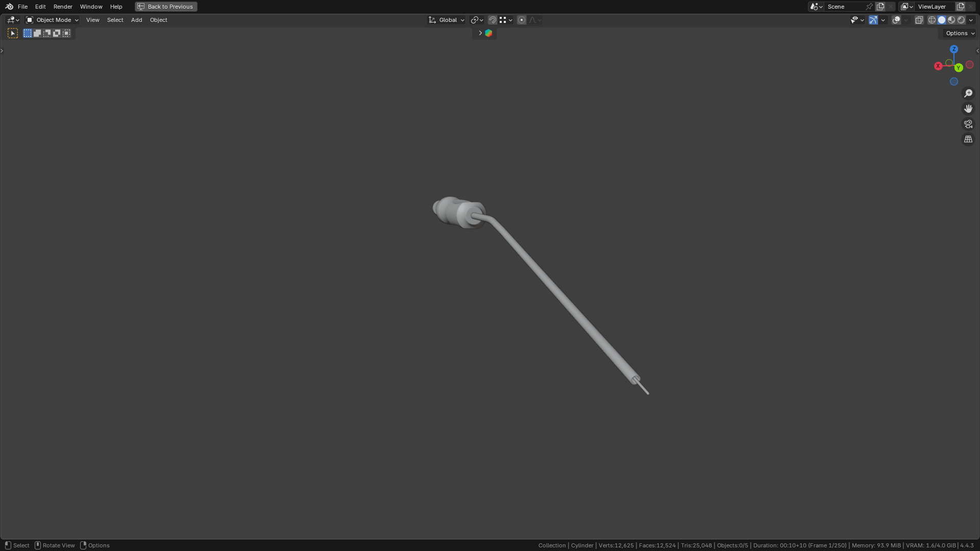Open the Help menu
Image resolution: width=980 pixels, height=551 pixels.
[x=116, y=7]
